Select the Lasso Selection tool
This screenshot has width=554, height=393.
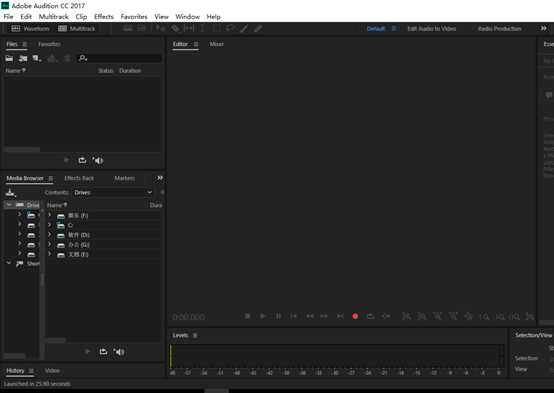coord(230,29)
